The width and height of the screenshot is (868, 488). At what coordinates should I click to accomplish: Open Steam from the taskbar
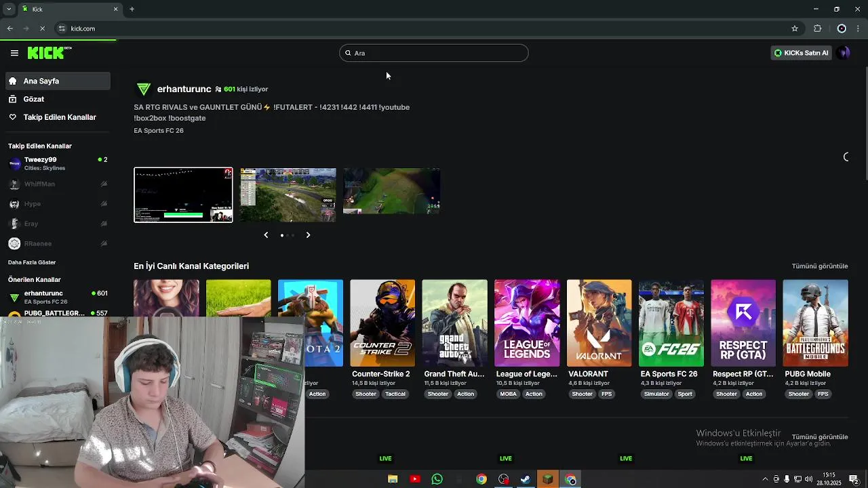point(525,479)
